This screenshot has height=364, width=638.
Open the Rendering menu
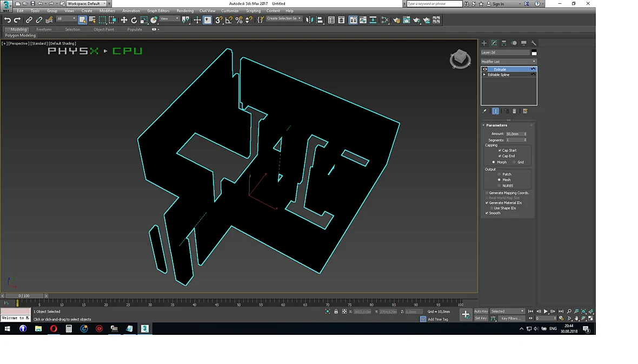tap(185, 11)
